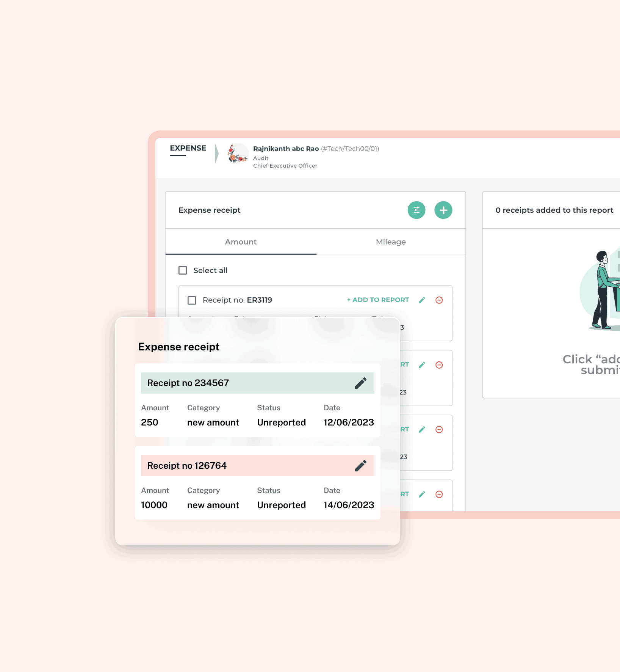Add a new expense receipt with plus icon

pyautogui.click(x=443, y=210)
